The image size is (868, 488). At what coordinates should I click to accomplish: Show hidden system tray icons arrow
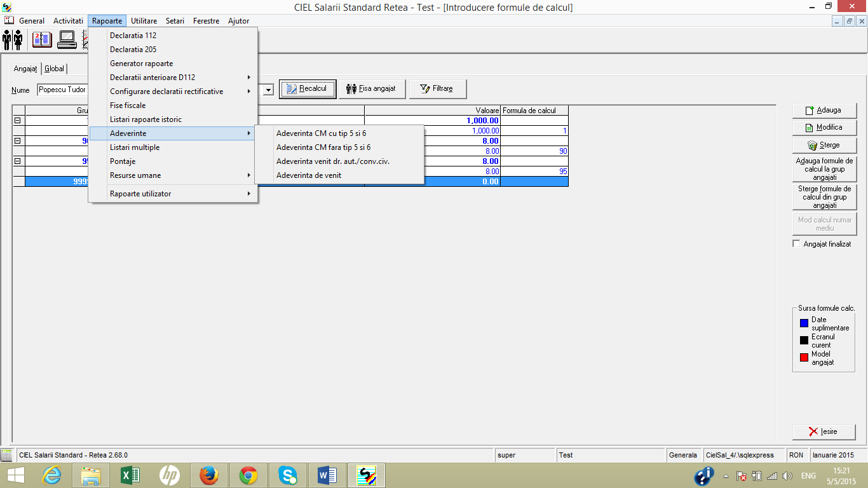point(726,476)
